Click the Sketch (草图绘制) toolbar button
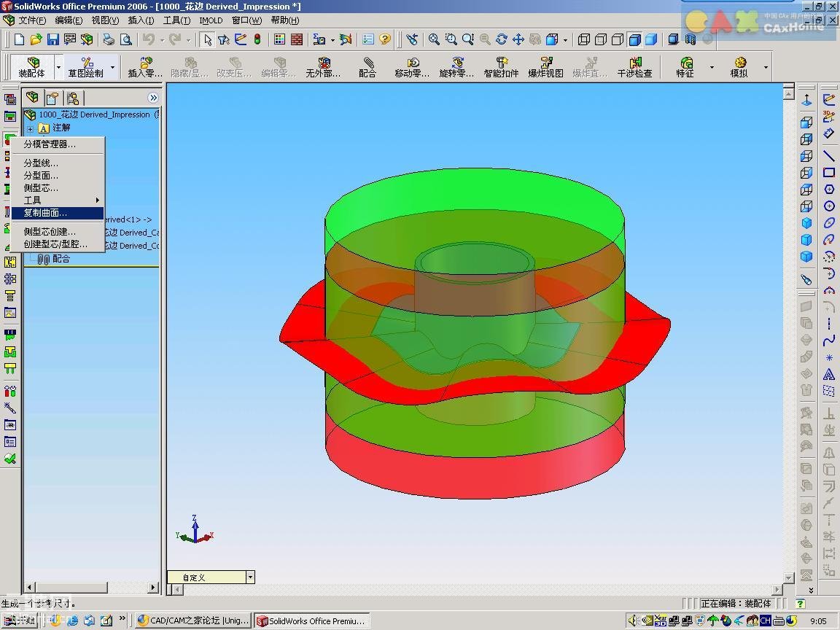The width and height of the screenshot is (840, 630). tap(86, 67)
